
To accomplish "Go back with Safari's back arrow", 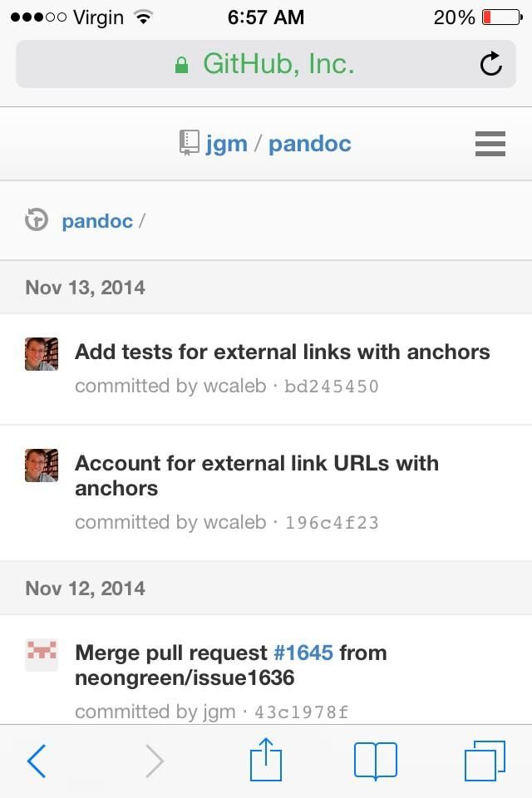I will coord(37,761).
